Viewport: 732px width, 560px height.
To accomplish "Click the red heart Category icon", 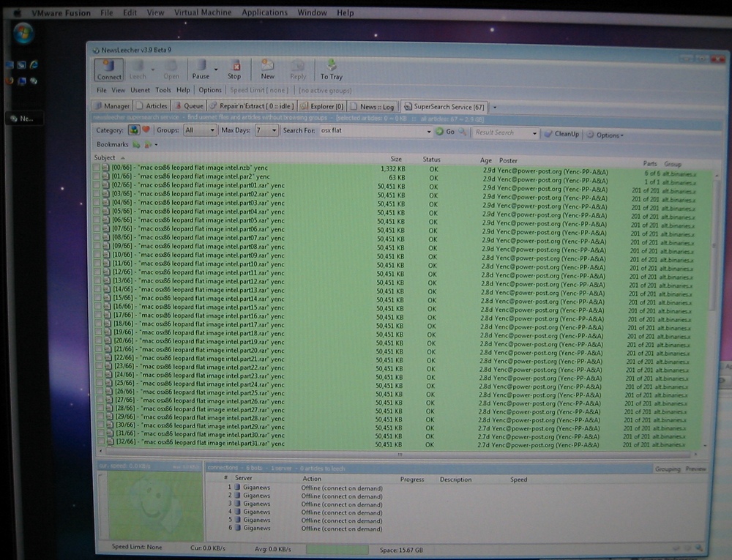I will 146,130.
